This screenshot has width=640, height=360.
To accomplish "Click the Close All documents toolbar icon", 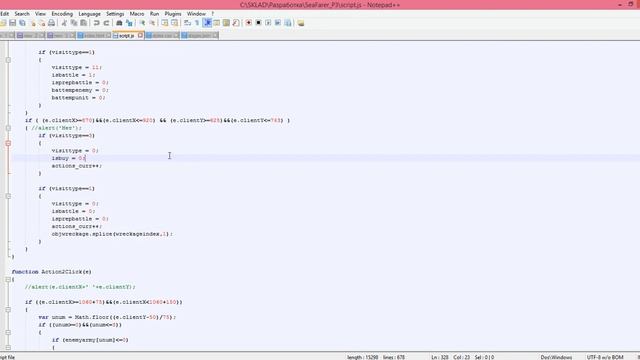I will click(x=42, y=23).
